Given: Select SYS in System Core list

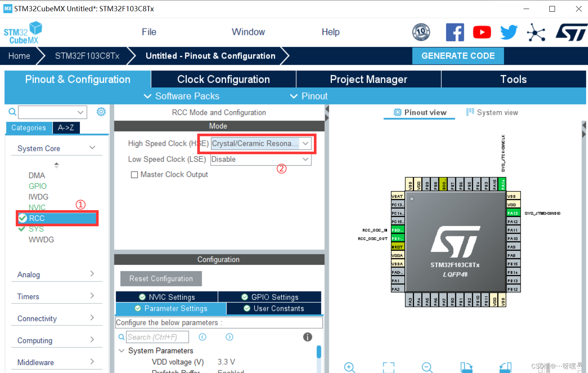Looking at the screenshot, I should [36, 229].
